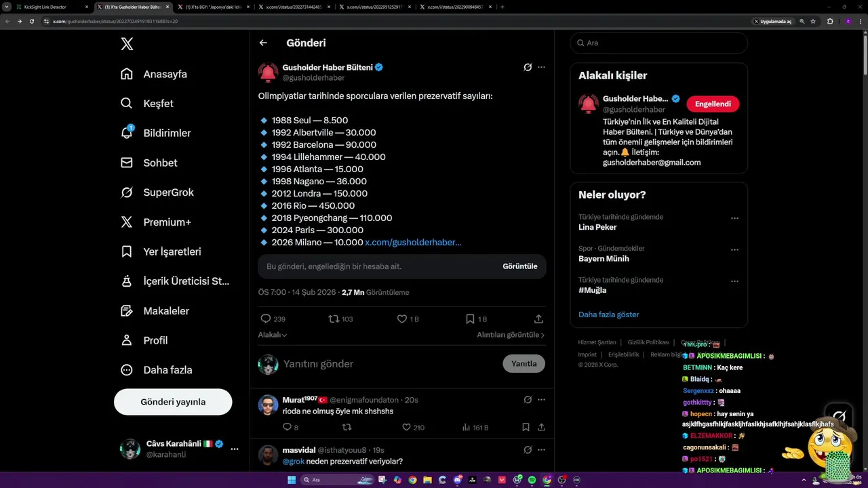Like the main post heart icon
Screen dimensions: 868x488
point(401,319)
